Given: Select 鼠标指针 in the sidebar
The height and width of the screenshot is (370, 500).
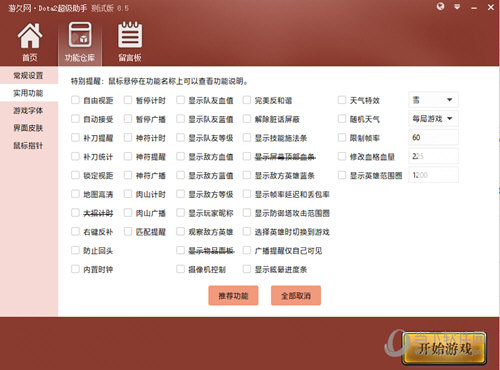Looking at the screenshot, I should pyautogui.click(x=29, y=145).
